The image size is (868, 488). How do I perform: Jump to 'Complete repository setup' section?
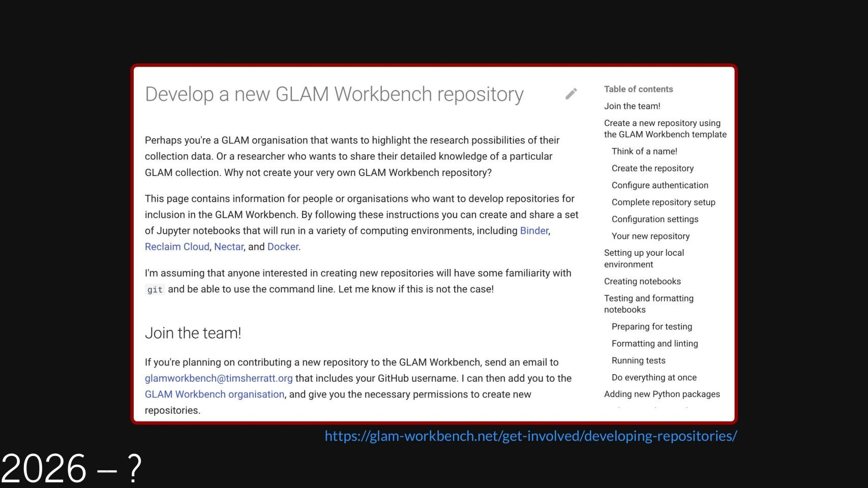664,202
